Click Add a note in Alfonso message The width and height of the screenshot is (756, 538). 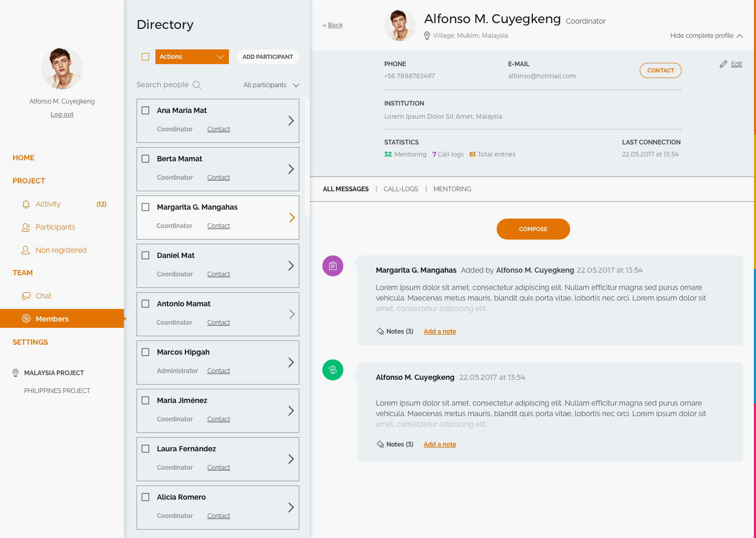440,444
